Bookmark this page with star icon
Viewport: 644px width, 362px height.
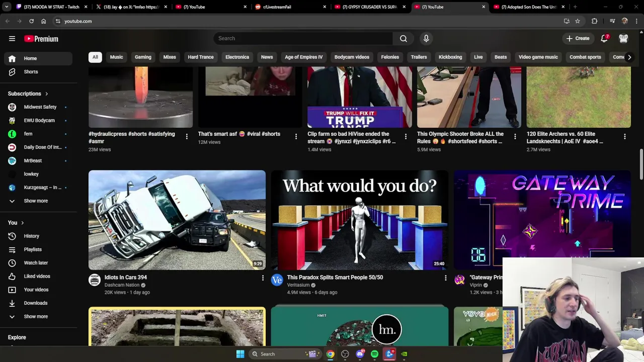click(578, 21)
